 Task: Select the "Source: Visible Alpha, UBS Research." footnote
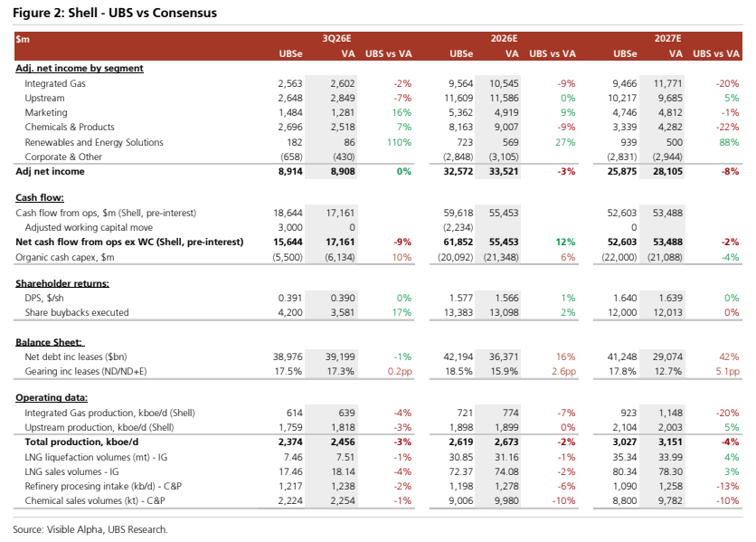pyautogui.click(x=90, y=529)
